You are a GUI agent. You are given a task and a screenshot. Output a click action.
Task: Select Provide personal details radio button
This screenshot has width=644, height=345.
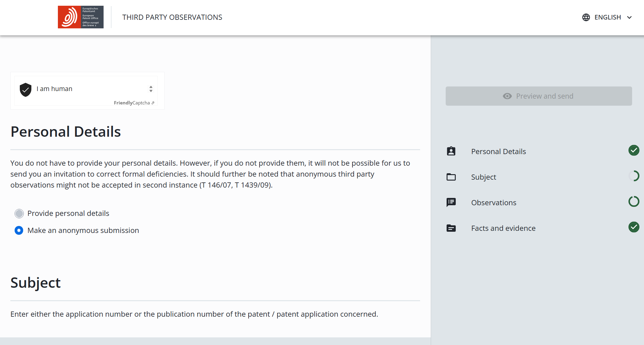(19, 213)
